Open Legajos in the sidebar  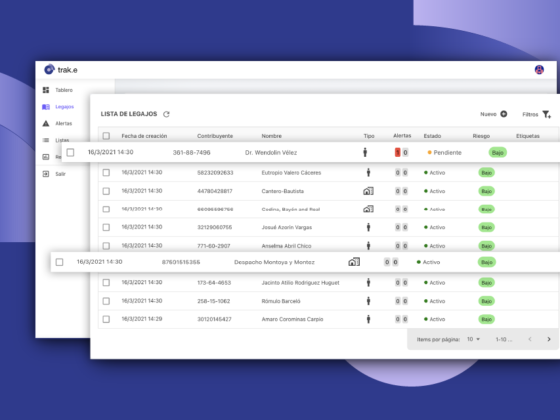(x=64, y=107)
